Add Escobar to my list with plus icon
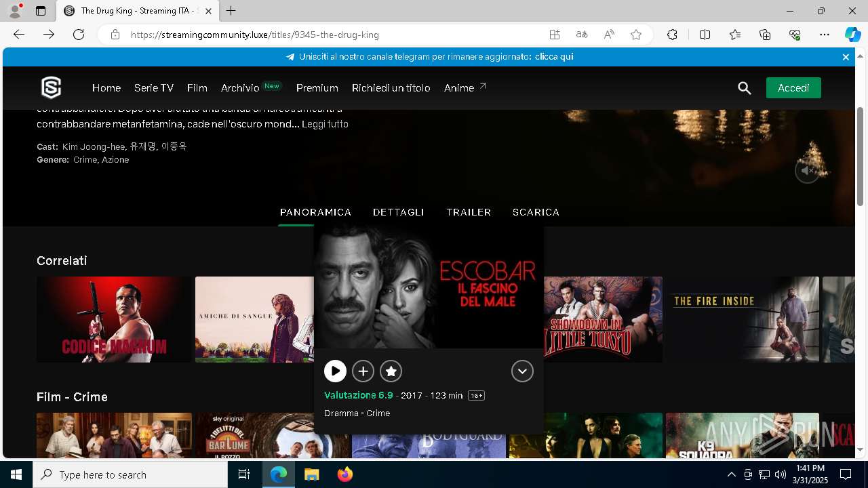Image resolution: width=868 pixels, height=488 pixels. (x=363, y=371)
